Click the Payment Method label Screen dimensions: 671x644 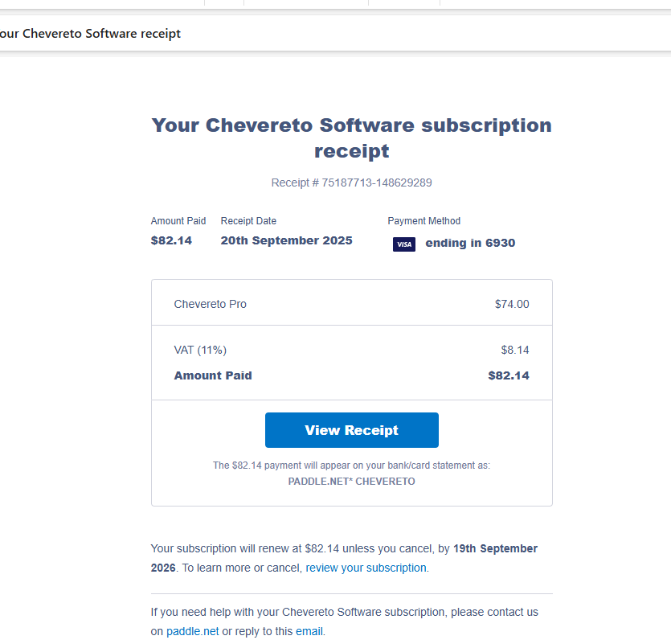[423, 221]
